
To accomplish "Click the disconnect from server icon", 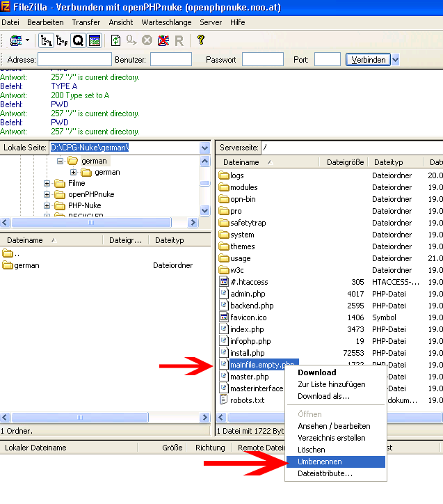I will coord(163,40).
